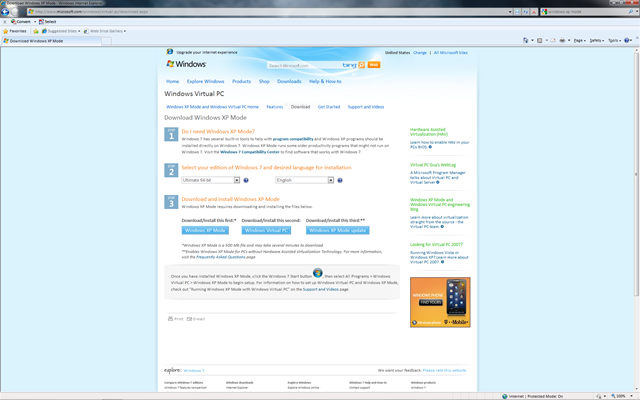The height and width of the screenshot is (400, 640).
Task: Switch to the Support and Videos sub-tab
Action: pos(366,107)
